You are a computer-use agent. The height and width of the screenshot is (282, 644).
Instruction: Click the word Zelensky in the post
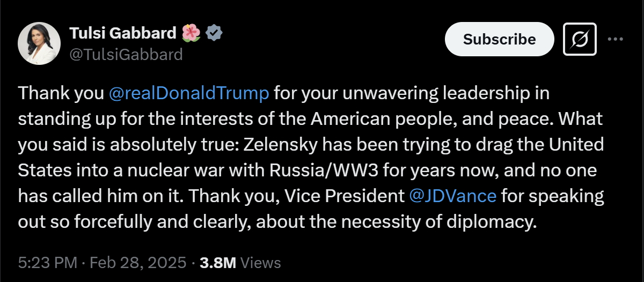283,144
